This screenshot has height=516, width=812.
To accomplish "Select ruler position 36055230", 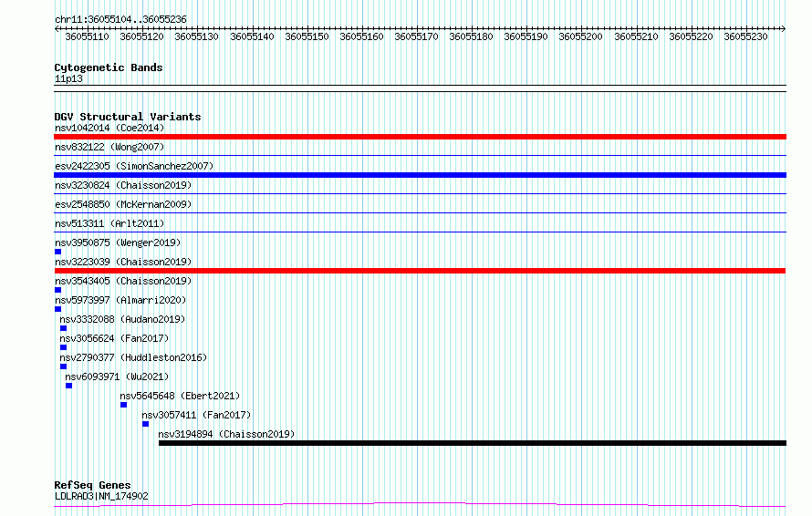I will click(745, 36).
